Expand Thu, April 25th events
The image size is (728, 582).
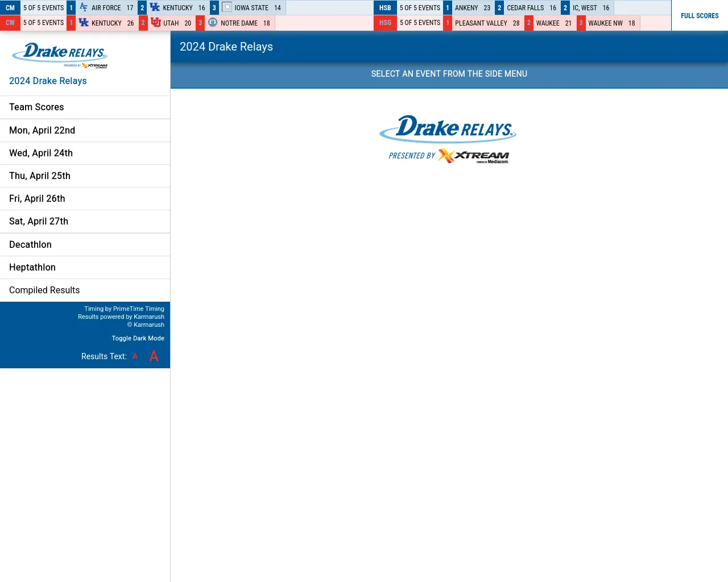(x=85, y=176)
